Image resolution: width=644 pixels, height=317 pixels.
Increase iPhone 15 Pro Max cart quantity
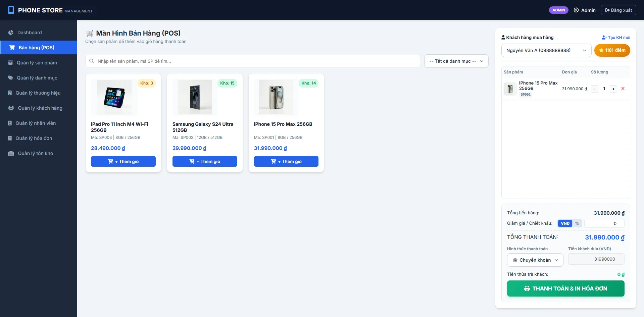pos(613,89)
